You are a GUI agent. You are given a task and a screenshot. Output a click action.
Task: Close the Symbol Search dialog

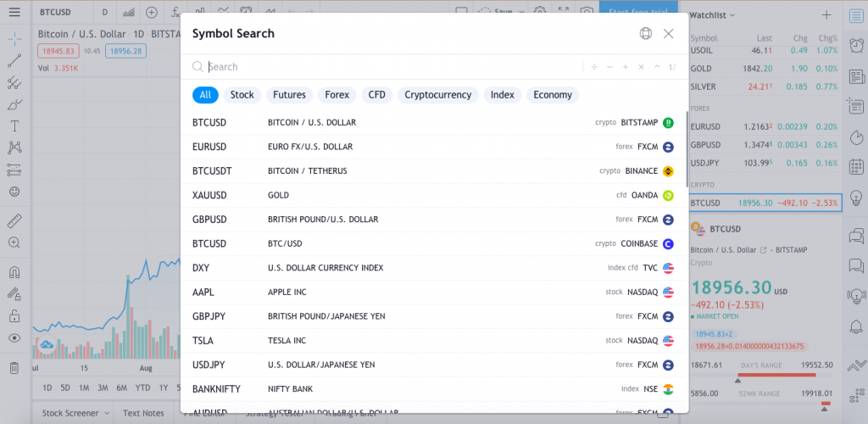[668, 34]
